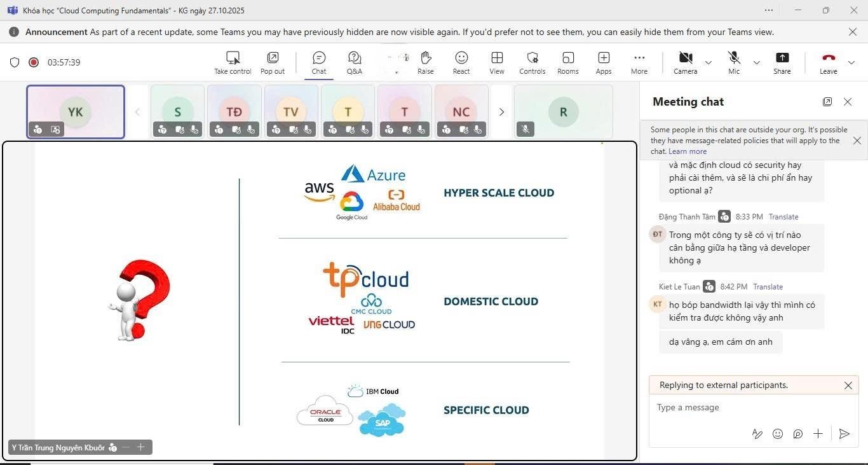This screenshot has height=465, width=868.
Task: Change the meeting View layout
Action: pyautogui.click(x=497, y=62)
